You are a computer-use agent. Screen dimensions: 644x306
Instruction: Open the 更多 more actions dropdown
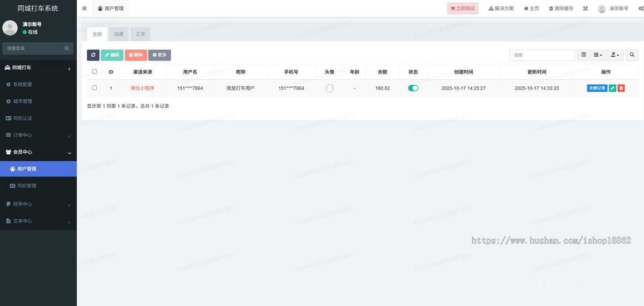[159, 55]
